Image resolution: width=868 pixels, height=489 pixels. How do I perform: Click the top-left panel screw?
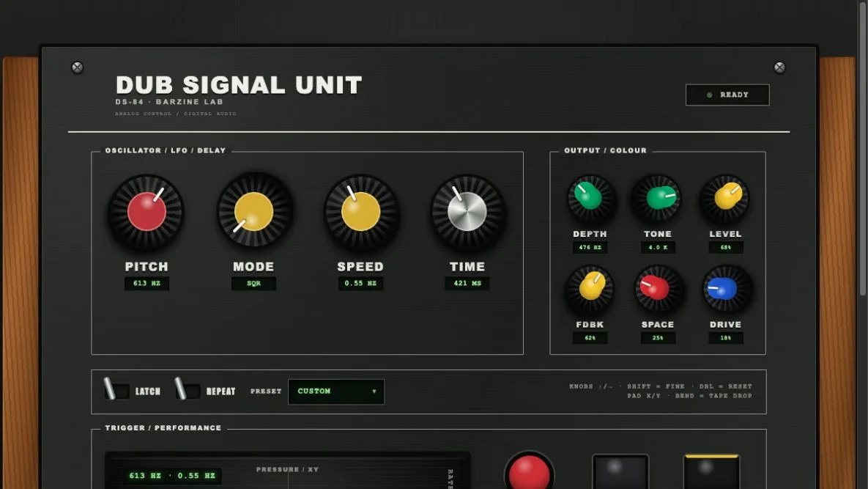point(78,67)
